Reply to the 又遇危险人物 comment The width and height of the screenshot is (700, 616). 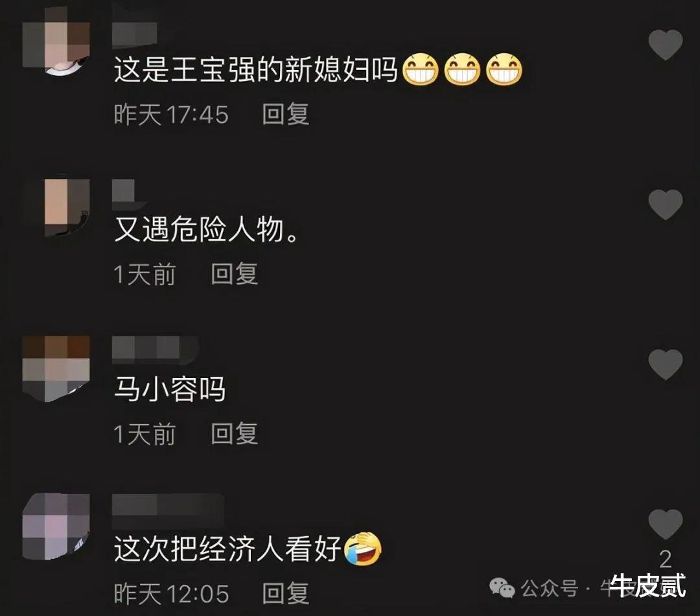(x=235, y=274)
